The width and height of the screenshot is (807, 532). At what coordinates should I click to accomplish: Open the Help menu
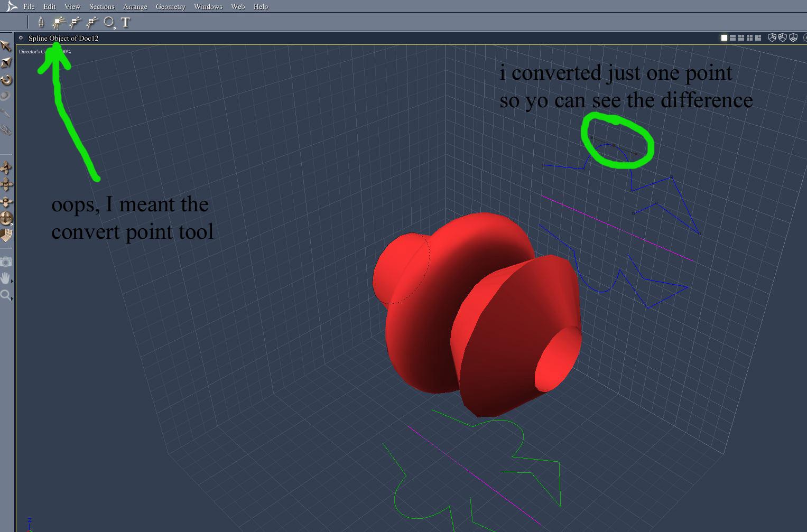(x=261, y=7)
